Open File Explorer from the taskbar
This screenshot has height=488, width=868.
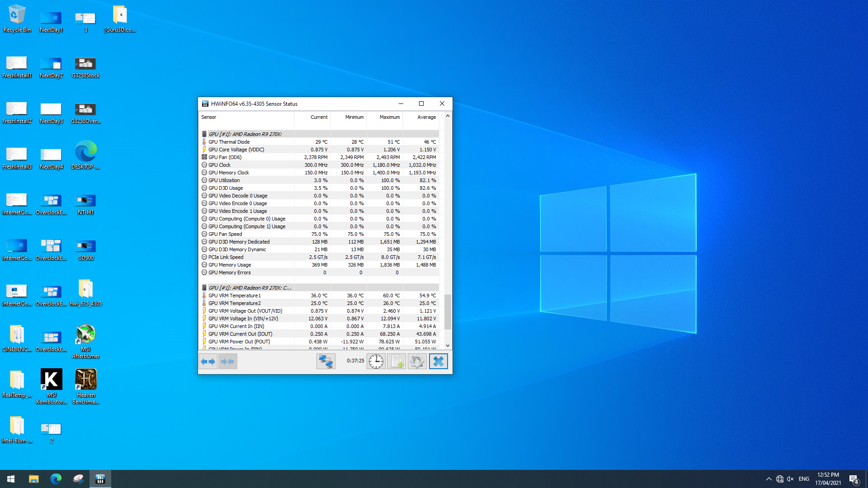point(34,479)
